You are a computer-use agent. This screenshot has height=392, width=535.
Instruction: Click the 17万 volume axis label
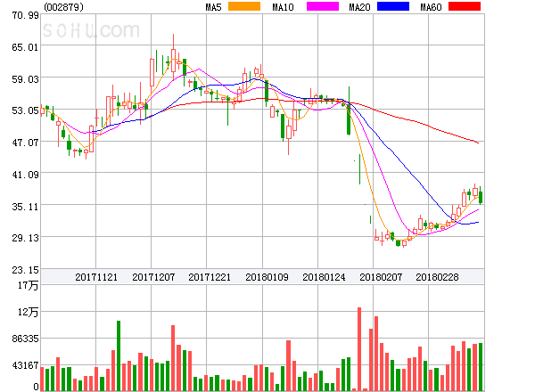coord(29,285)
